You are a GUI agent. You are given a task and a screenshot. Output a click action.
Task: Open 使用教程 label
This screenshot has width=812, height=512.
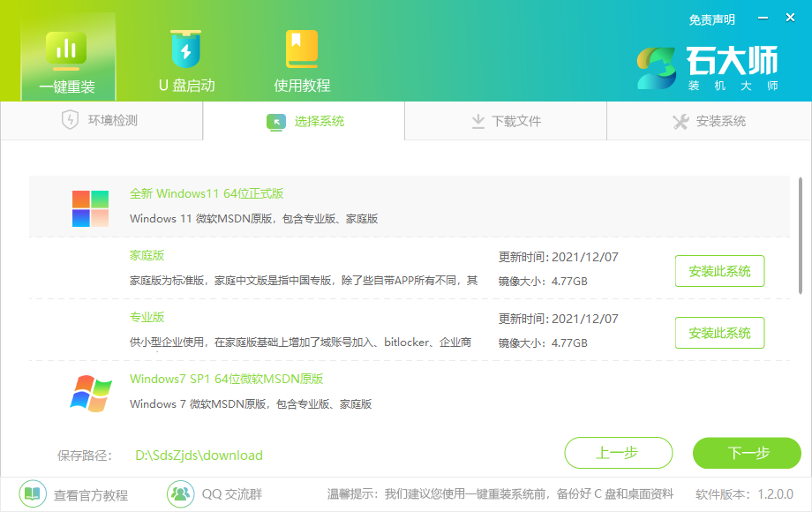point(302,86)
